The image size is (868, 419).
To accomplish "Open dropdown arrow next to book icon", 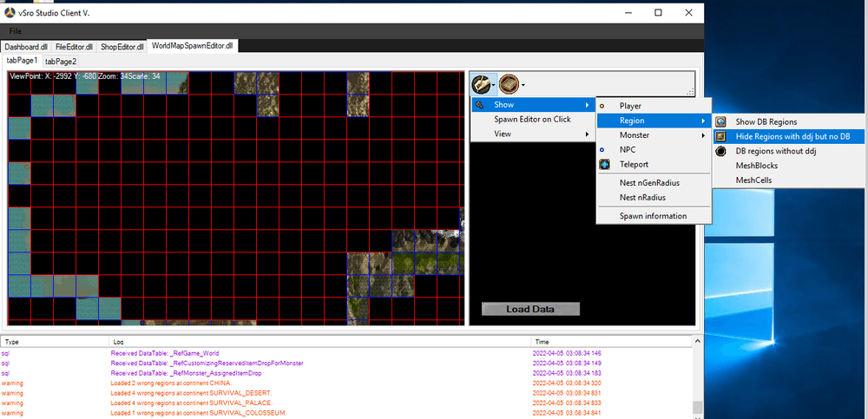I will pyautogui.click(x=523, y=85).
